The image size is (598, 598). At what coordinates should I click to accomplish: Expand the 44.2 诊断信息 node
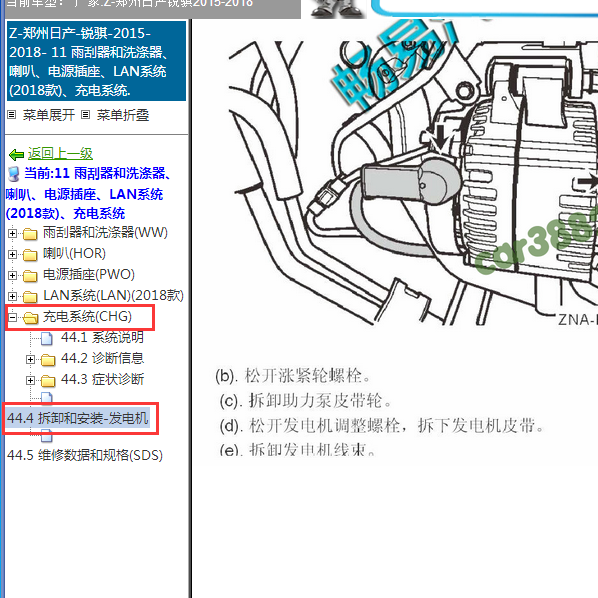[30, 359]
